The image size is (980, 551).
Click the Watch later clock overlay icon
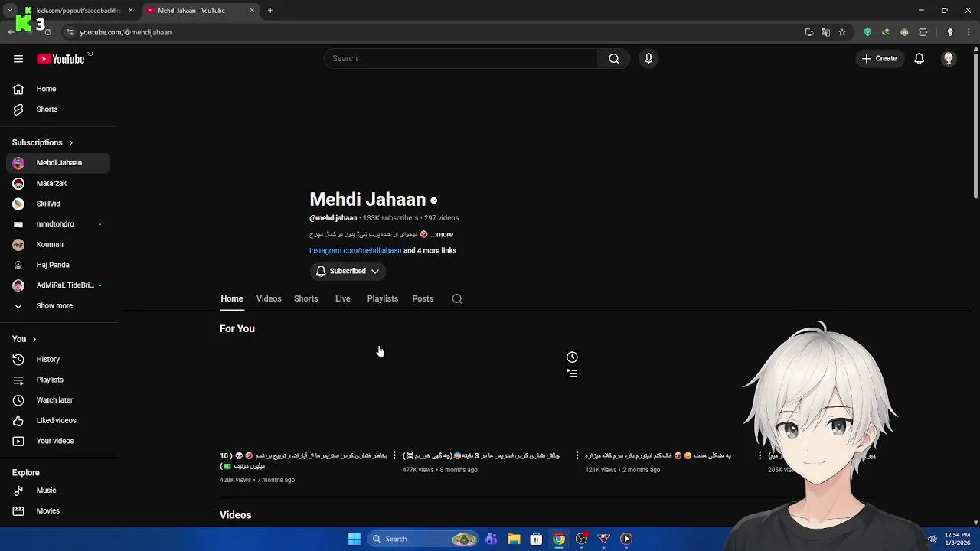tap(572, 357)
